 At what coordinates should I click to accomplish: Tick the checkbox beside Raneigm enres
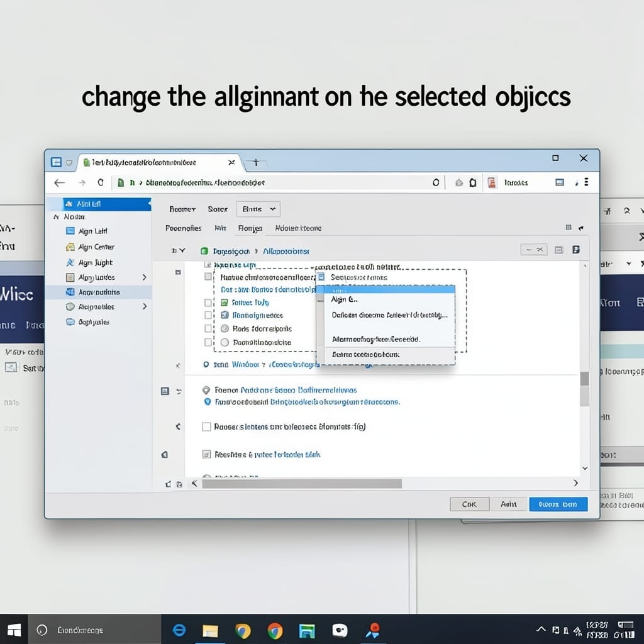[208, 315]
